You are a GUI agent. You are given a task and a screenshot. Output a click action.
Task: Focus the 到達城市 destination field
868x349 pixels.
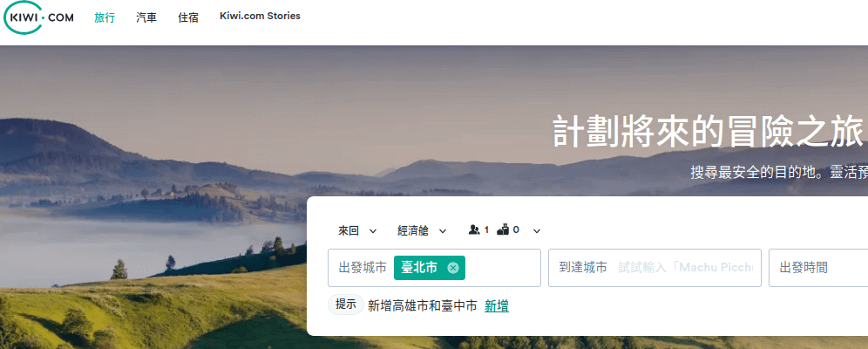tap(654, 268)
